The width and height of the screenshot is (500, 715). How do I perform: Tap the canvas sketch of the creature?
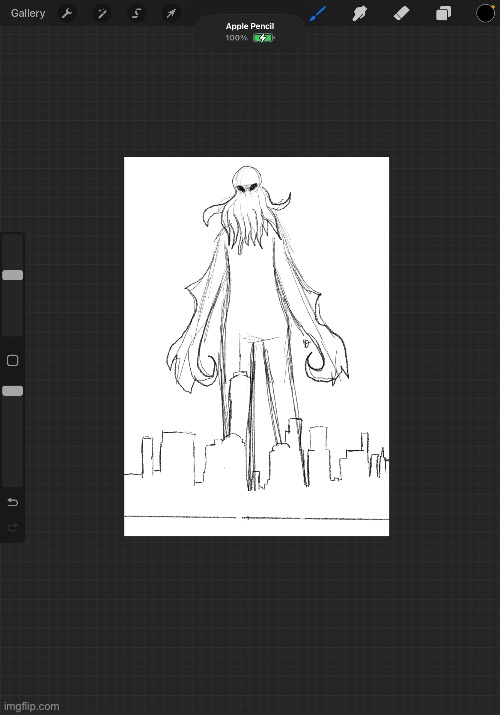(257, 347)
